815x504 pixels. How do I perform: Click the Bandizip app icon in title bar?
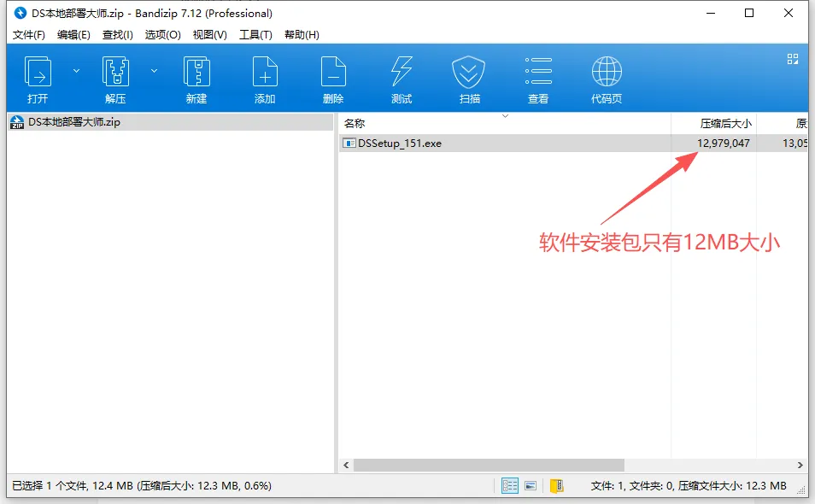click(x=21, y=13)
